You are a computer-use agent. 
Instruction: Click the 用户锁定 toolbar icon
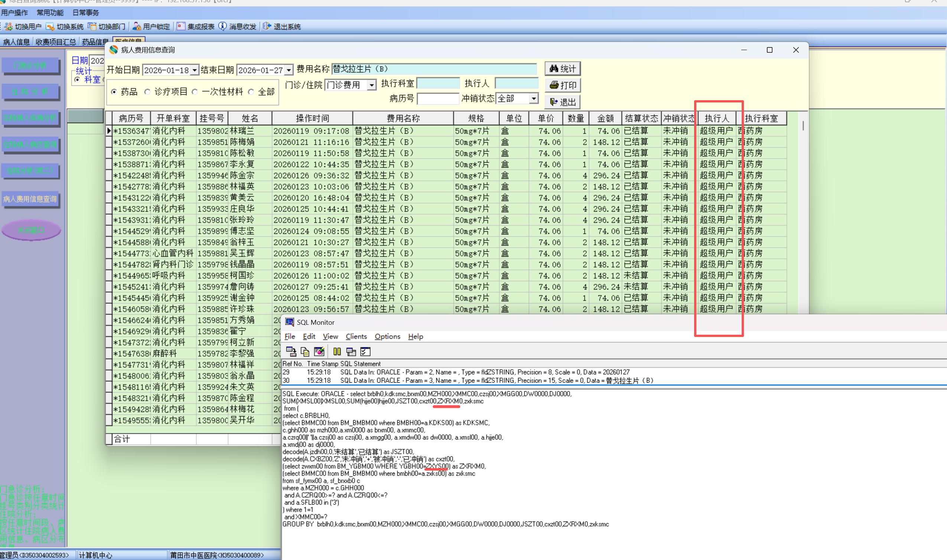[x=137, y=26]
